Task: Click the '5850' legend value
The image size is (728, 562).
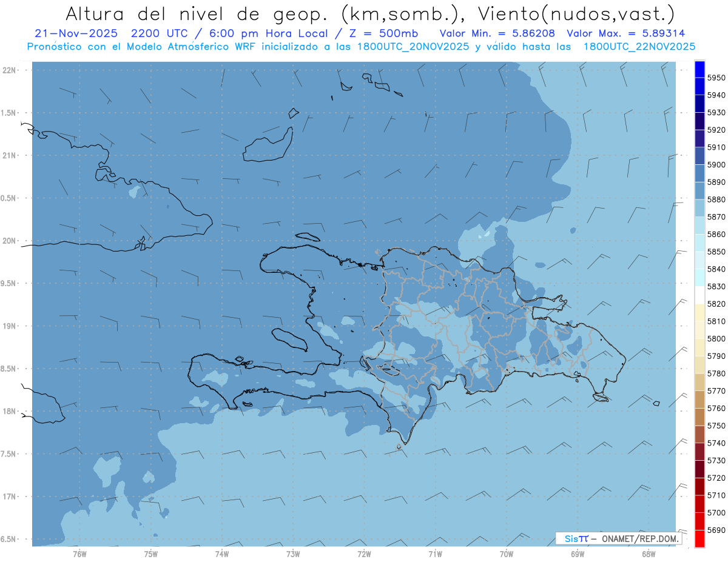Action: pyautogui.click(x=716, y=252)
